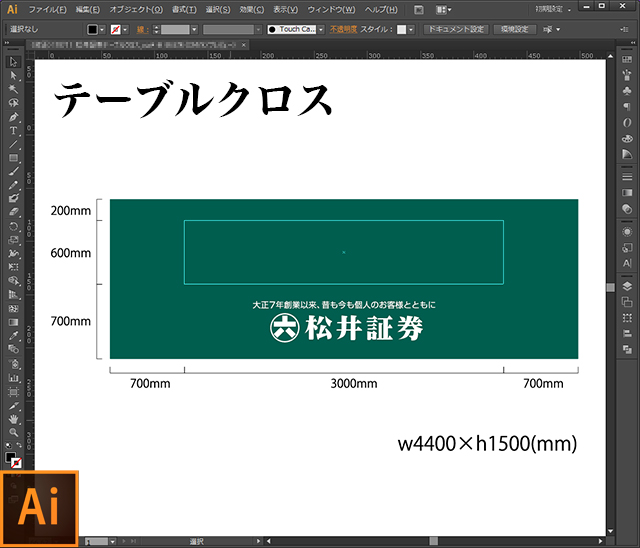
Task: Activate the Scale tool
Action: coord(13,240)
